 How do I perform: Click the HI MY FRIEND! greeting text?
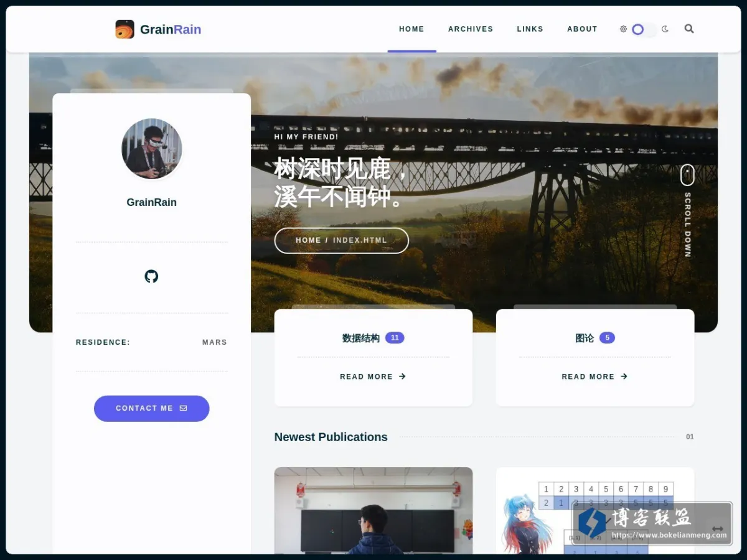click(x=306, y=137)
